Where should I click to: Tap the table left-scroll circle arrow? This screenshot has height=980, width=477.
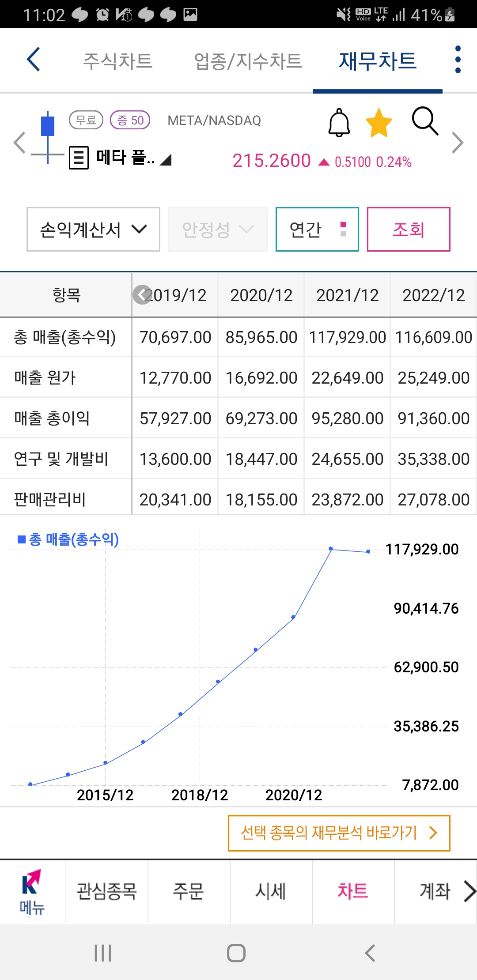click(x=142, y=295)
